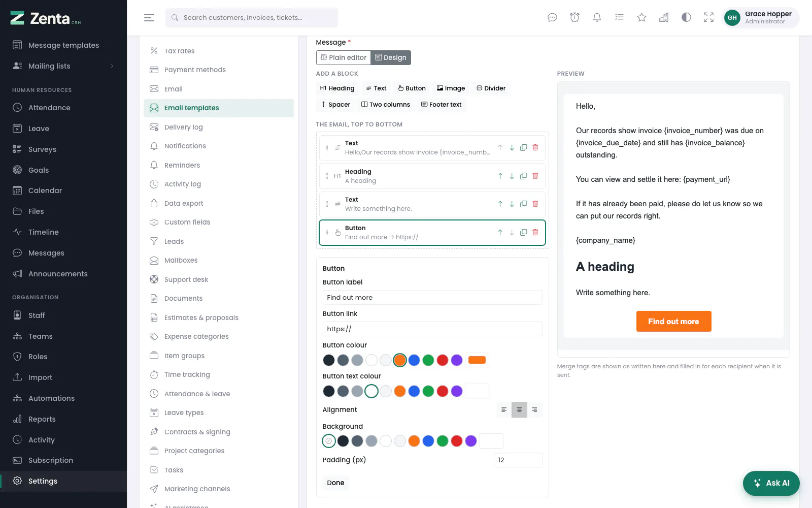Move the second Text block up
Viewport: 812px width, 508px height.
[500, 204]
